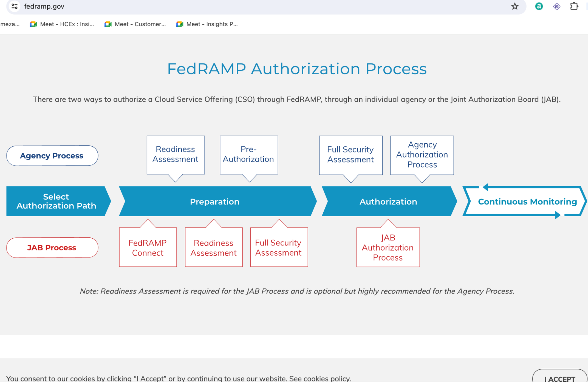Image resolution: width=588 pixels, height=382 pixels.
Task: Click the Select Authorization Path step
Action: [x=56, y=201]
